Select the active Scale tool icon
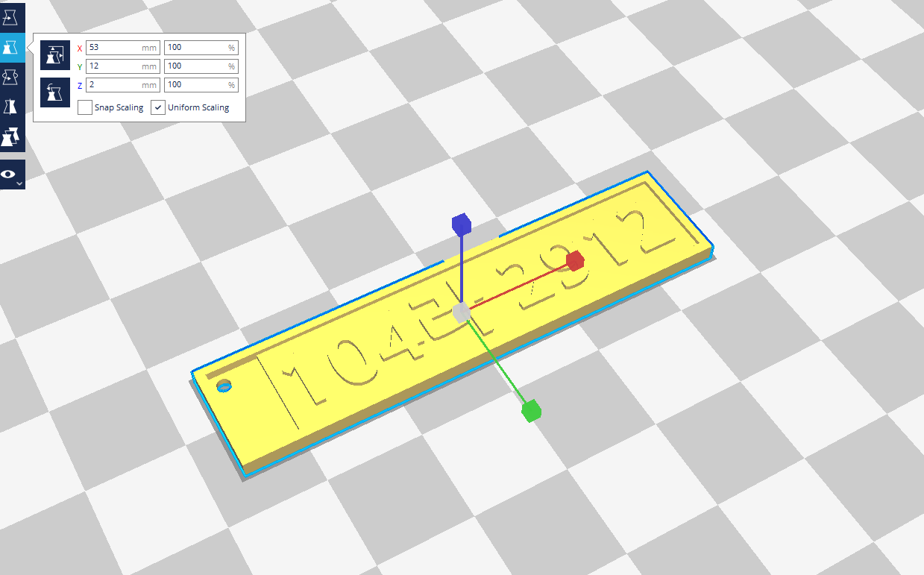Viewport: 924px width, 575px height. (10, 47)
